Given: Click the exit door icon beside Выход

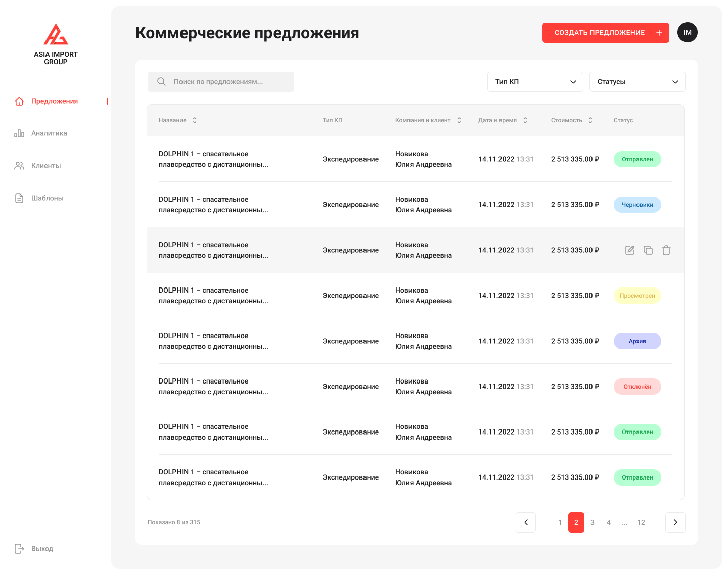Looking at the screenshot, I should pyautogui.click(x=19, y=549).
